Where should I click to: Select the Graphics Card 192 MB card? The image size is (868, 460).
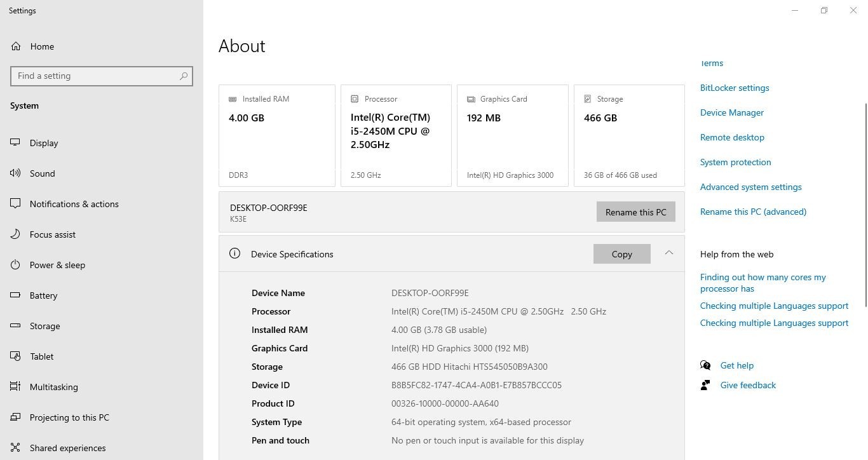coord(513,136)
